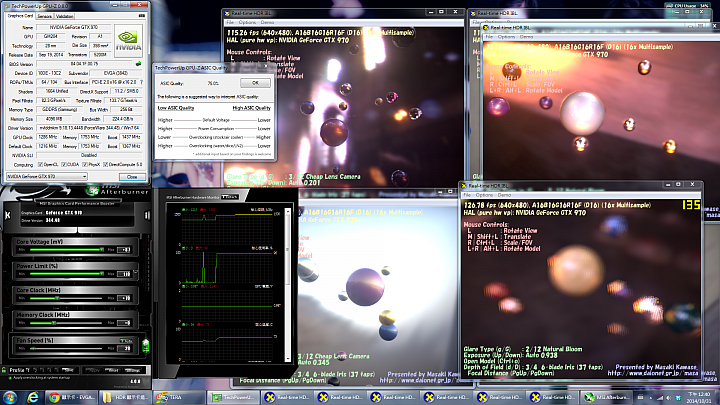Click the volume icon in system tray
The height and width of the screenshot is (405, 720).
(669, 398)
